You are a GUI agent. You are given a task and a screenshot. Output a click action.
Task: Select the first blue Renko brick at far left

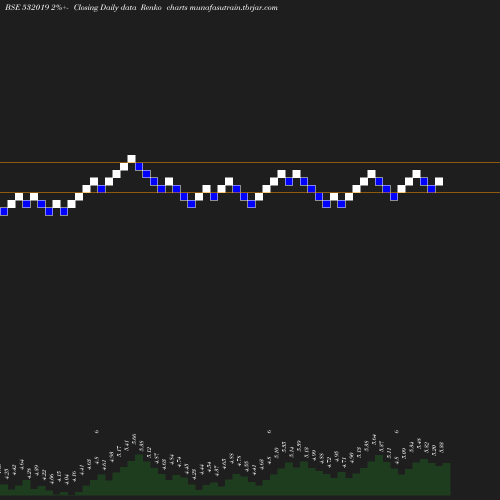tap(4, 211)
